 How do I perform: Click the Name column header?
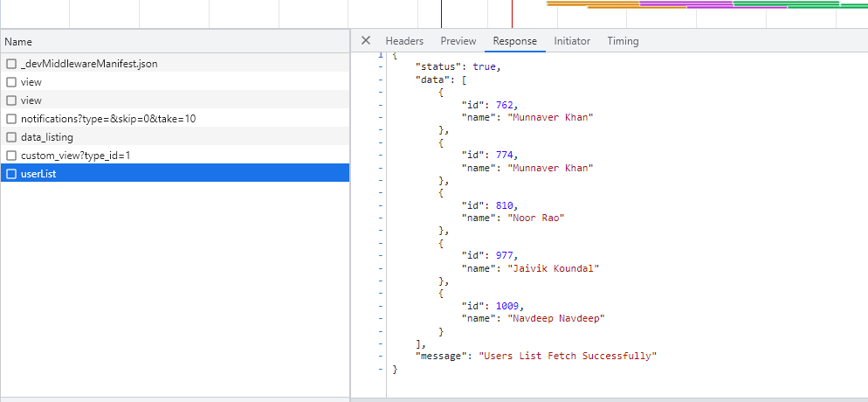click(18, 42)
